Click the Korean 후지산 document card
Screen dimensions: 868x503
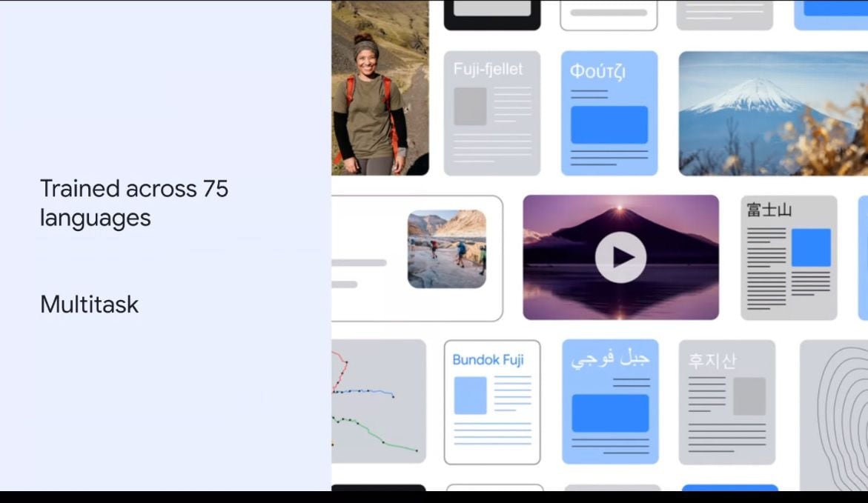point(726,402)
